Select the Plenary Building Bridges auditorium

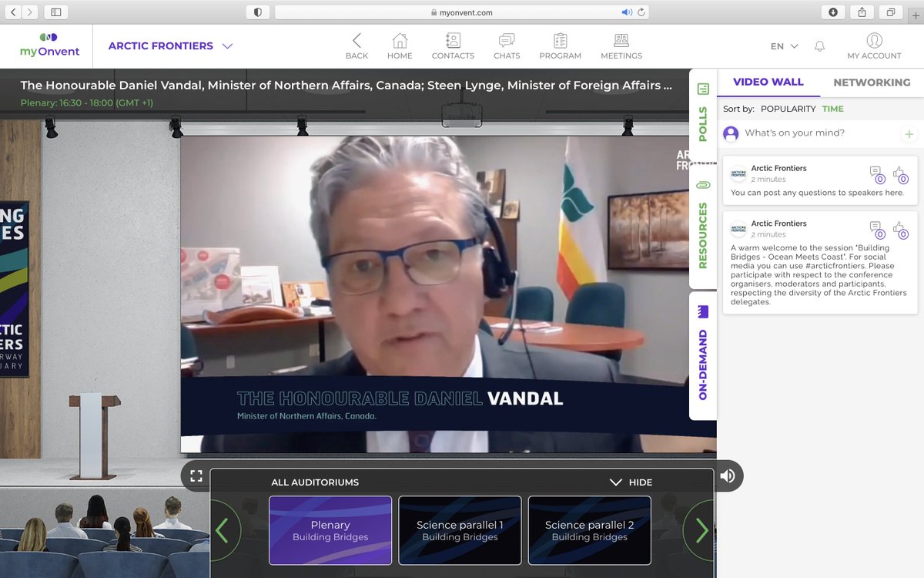pos(330,530)
